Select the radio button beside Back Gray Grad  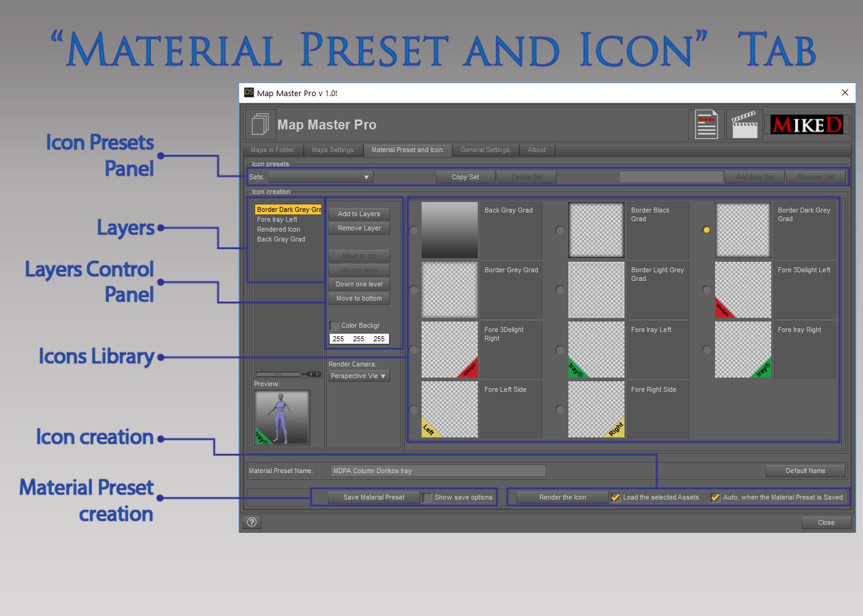coord(413,230)
